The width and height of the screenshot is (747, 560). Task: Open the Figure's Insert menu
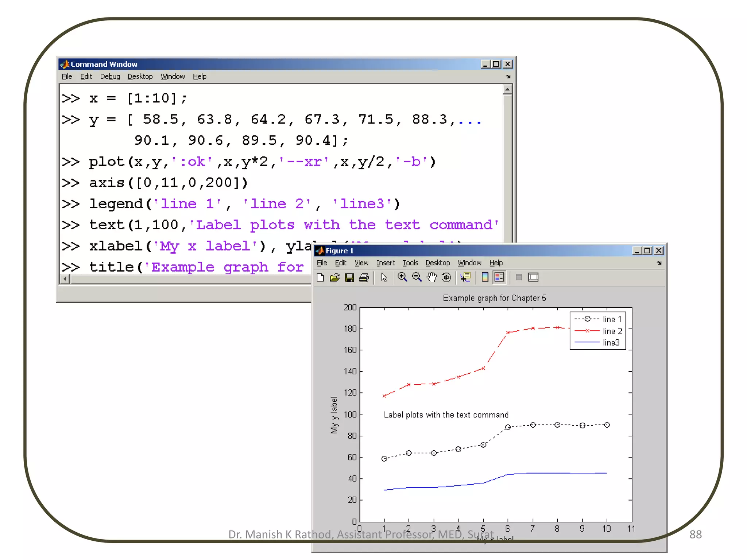pyautogui.click(x=385, y=263)
